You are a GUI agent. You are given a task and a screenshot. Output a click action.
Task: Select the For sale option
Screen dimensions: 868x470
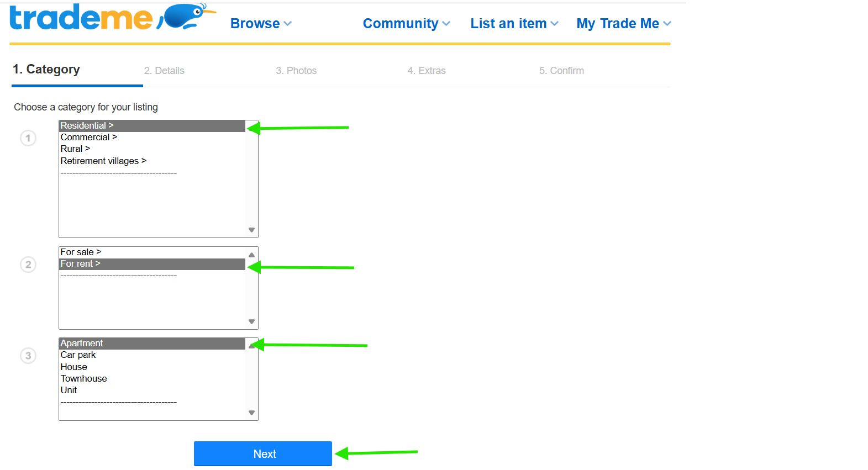click(x=81, y=252)
